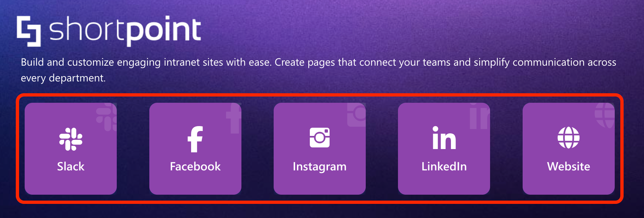
Task: Open the Facebook tile label
Action: click(195, 166)
